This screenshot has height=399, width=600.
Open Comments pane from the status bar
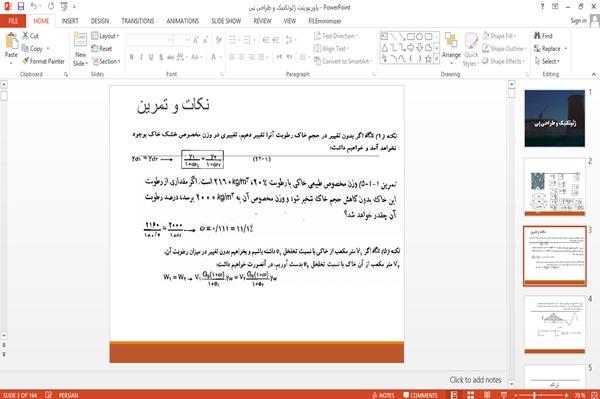(420, 395)
